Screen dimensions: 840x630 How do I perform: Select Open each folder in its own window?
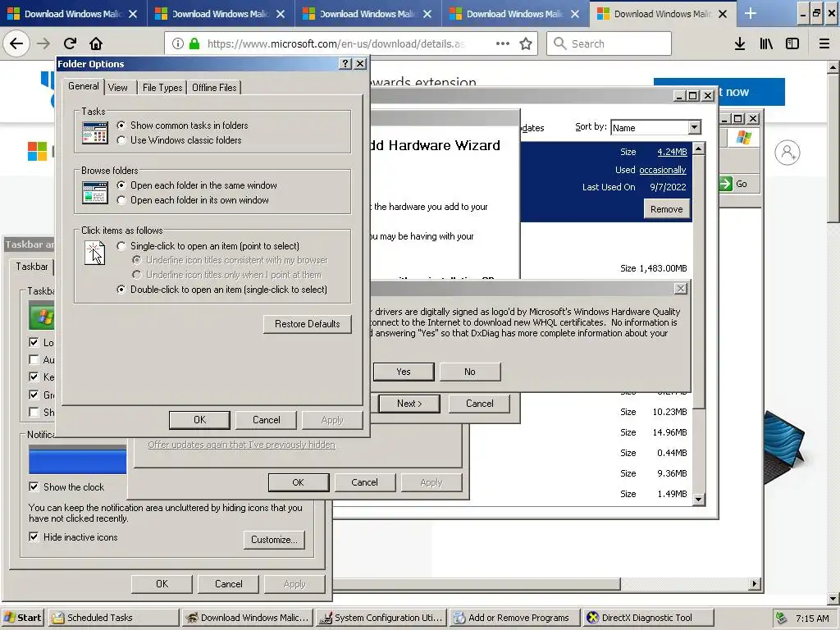tap(121, 200)
